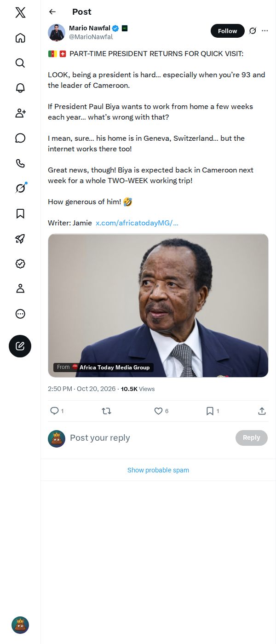Image resolution: width=276 pixels, height=644 pixels.
Task: Open the Verified Orgs badge icon
Action: [20, 264]
